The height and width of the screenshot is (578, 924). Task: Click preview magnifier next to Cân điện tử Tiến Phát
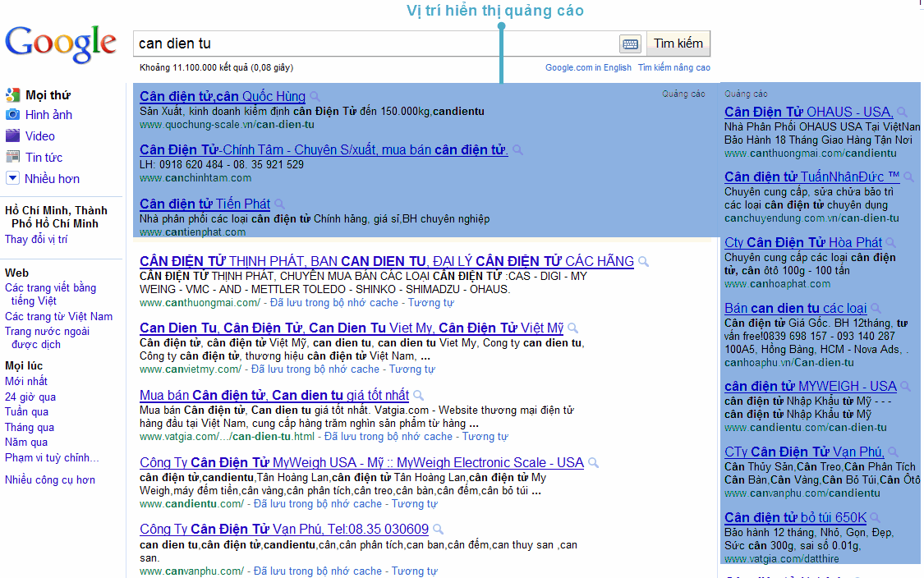tap(279, 204)
